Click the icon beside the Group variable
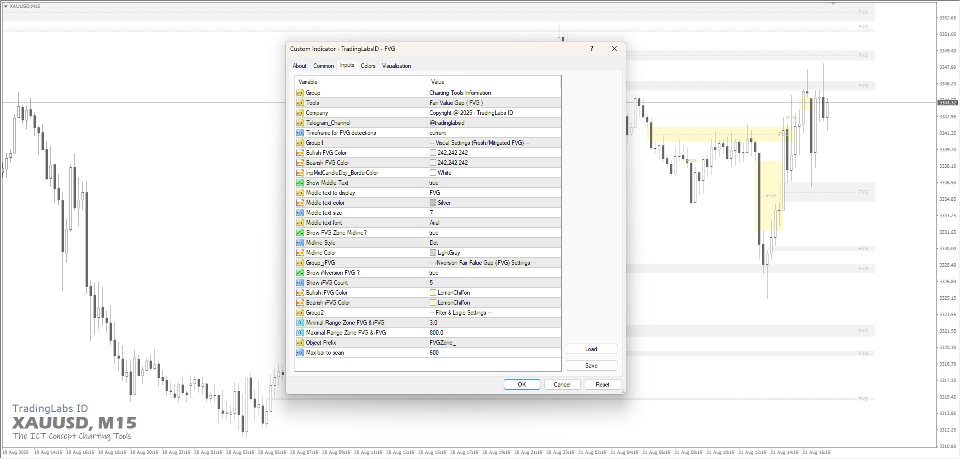The image size is (960, 459). click(300, 93)
